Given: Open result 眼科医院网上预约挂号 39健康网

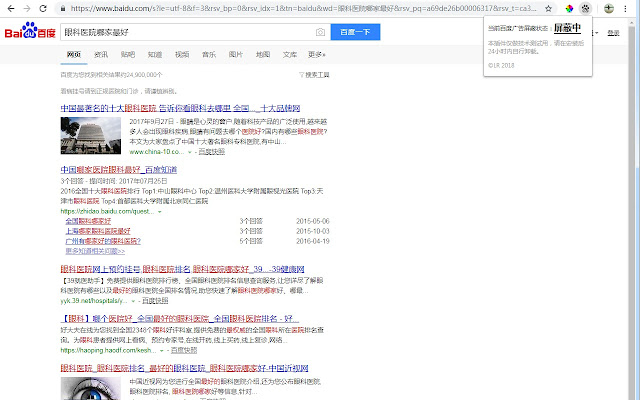Looking at the screenshot, I should 182,269.
